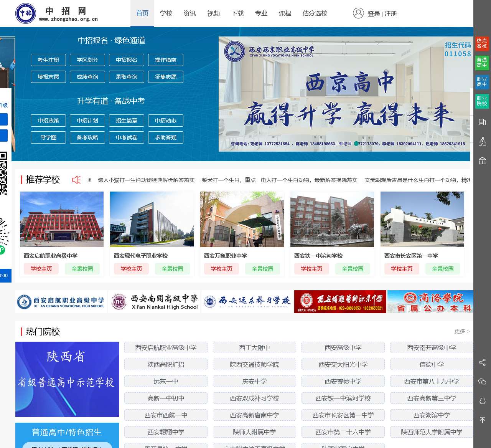Click the 导学图 button
Viewport: 491px width, 448px height.
pos(48,137)
